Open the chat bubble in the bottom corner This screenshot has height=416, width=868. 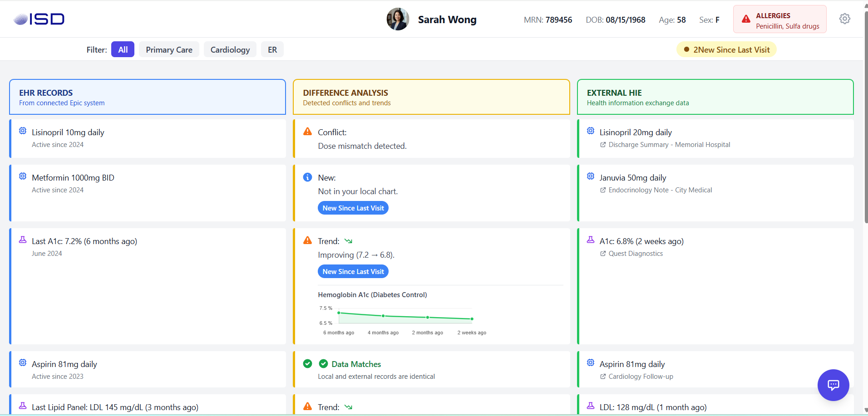pos(833,385)
